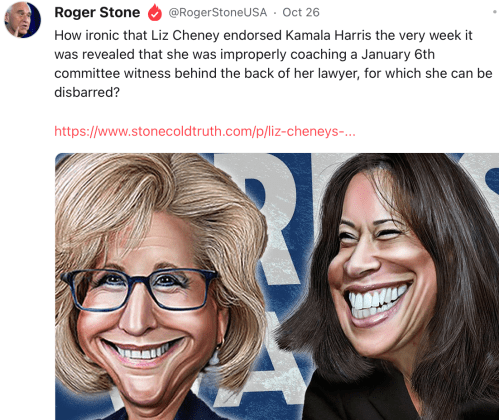Screen dimensions: 499x420
Task: Open Roger Stone's profile avatar
Action: [x=22, y=20]
